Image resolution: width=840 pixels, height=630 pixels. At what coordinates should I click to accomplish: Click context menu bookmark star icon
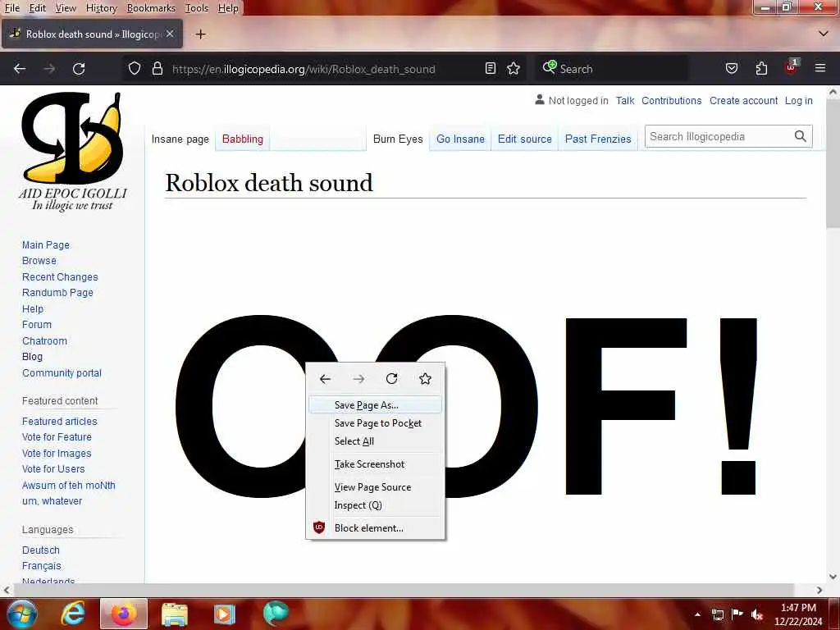point(426,379)
